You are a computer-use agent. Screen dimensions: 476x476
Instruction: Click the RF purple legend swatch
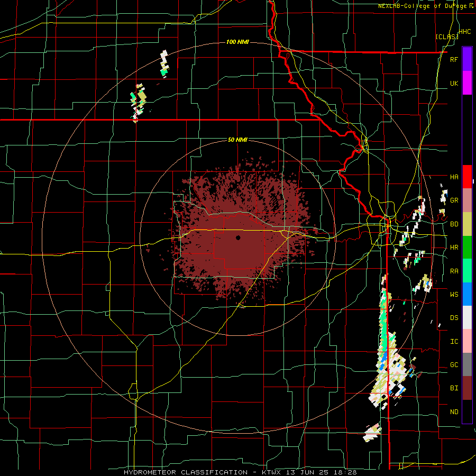[x=467, y=59]
